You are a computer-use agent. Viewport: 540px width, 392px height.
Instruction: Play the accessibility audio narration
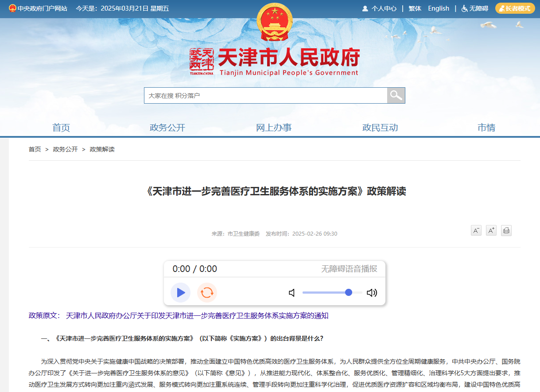pos(180,292)
